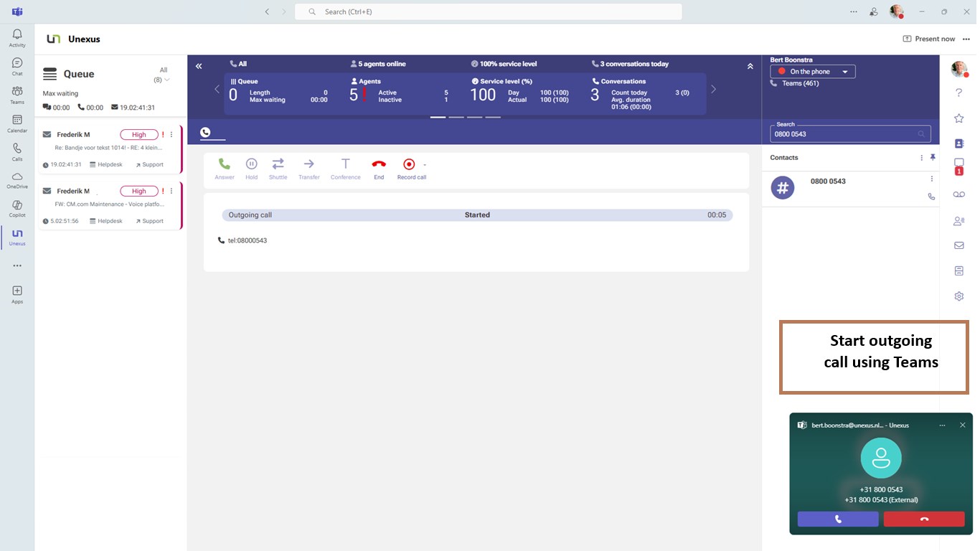Go to next dashboard slide arrow
980x551 pixels.
coord(713,90)
